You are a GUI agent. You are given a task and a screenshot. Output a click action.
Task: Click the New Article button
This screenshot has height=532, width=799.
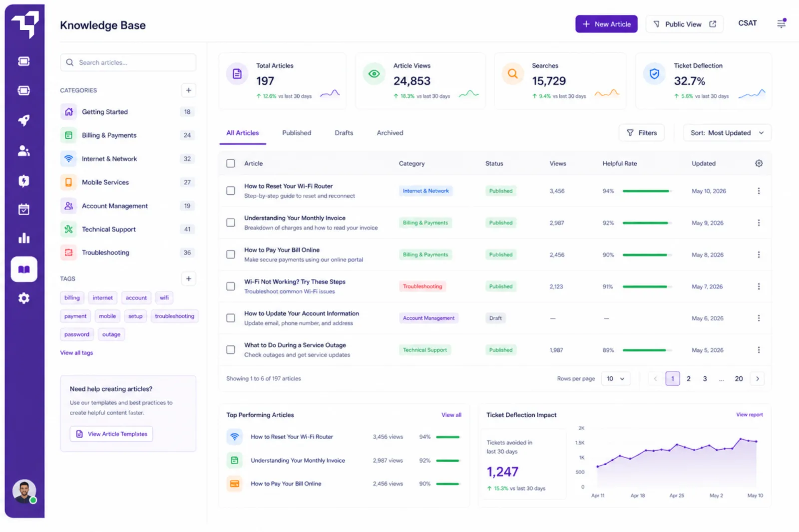[606, 24]
